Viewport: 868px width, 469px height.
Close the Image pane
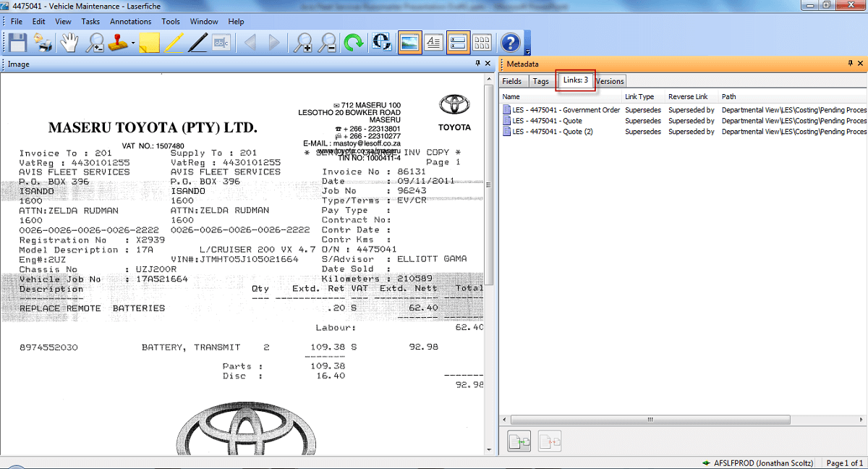(488, 64)
